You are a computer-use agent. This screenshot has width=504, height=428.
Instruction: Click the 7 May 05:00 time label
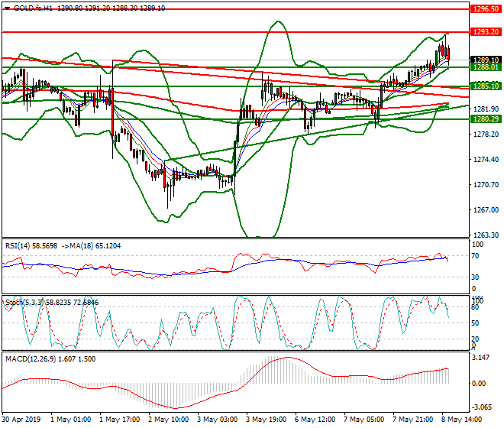coord(363,420)
